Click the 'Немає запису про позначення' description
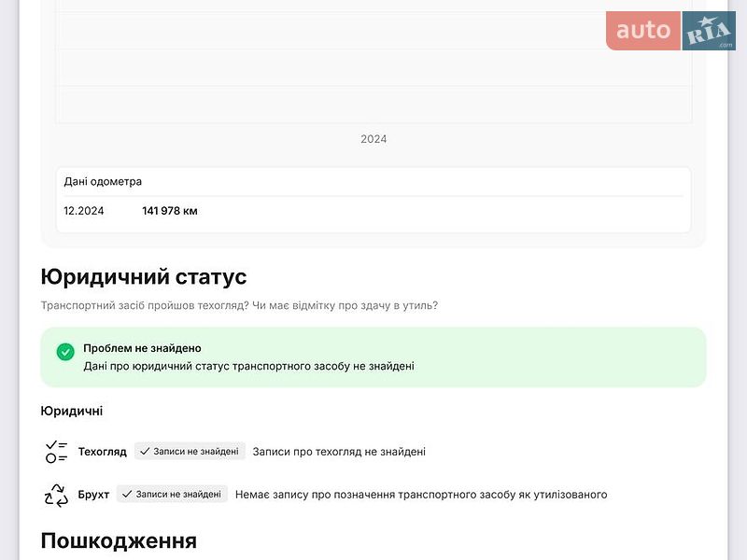This screenshot has height=560, width=747. point(421,495)
